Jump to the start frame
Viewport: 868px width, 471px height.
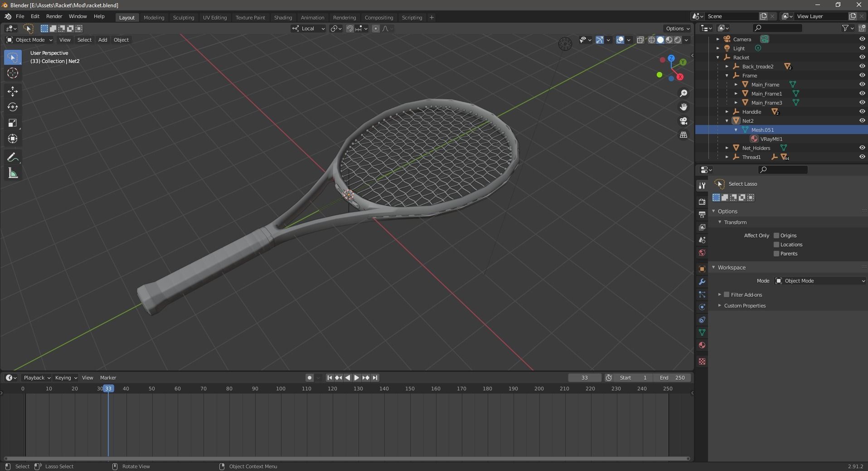pyautogui.click(x=330, y=378)
